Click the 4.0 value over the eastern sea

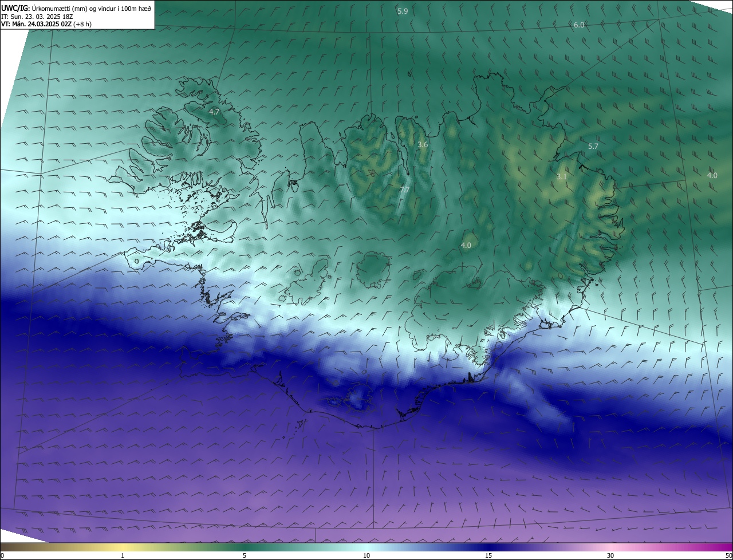pos(712,176)
